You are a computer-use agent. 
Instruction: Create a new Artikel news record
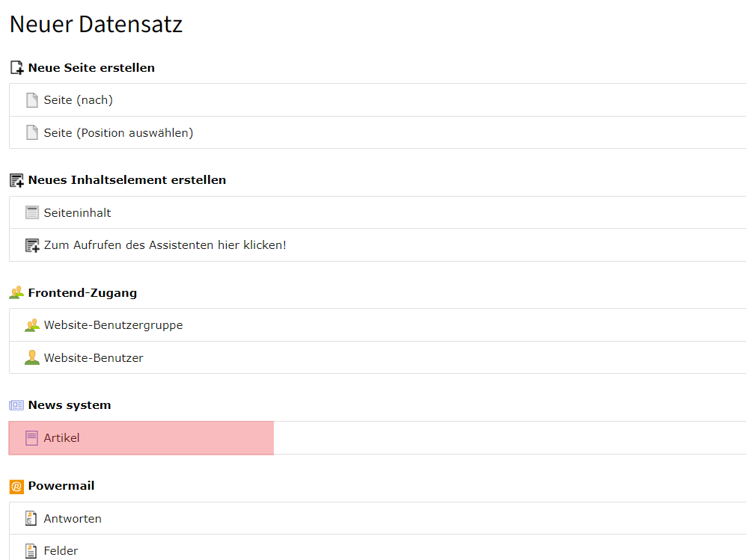61,438
